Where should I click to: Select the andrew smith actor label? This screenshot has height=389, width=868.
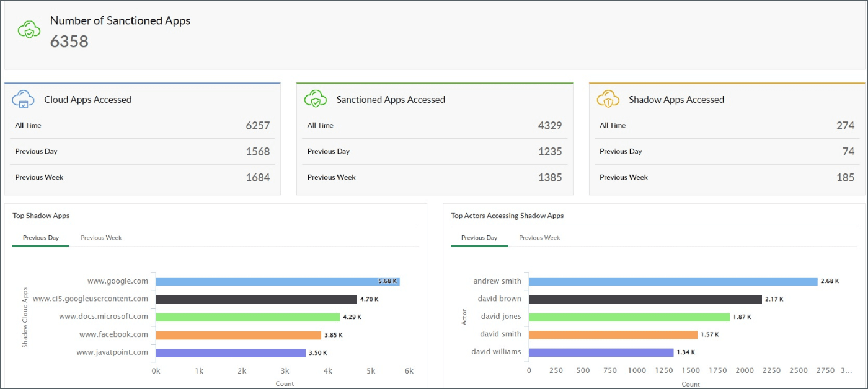tap(498, 281)
